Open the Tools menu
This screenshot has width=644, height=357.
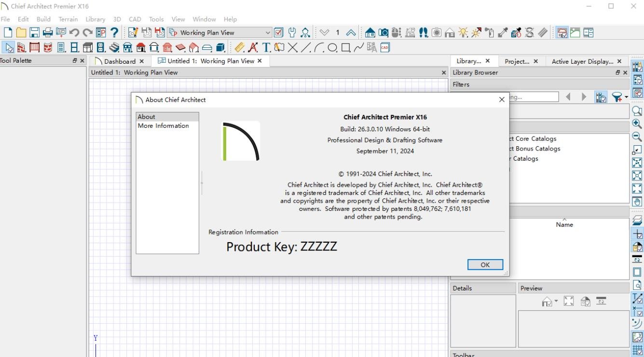(156, 19)
